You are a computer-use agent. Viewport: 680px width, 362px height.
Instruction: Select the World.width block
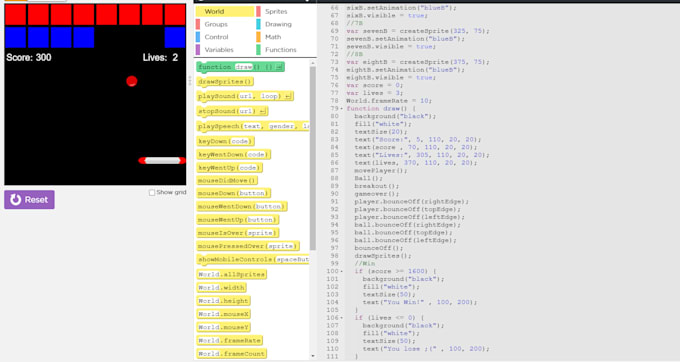(222, 287)
